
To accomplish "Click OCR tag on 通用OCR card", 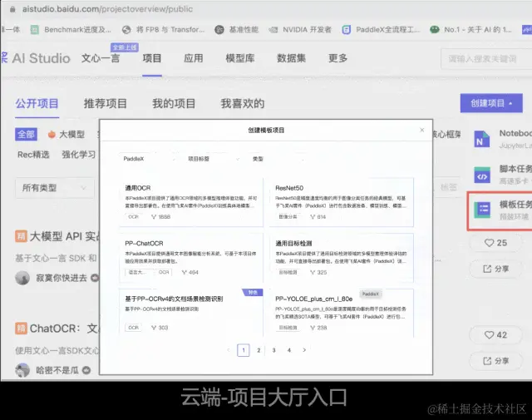I will pyautogui.click(x=133, y=216).
